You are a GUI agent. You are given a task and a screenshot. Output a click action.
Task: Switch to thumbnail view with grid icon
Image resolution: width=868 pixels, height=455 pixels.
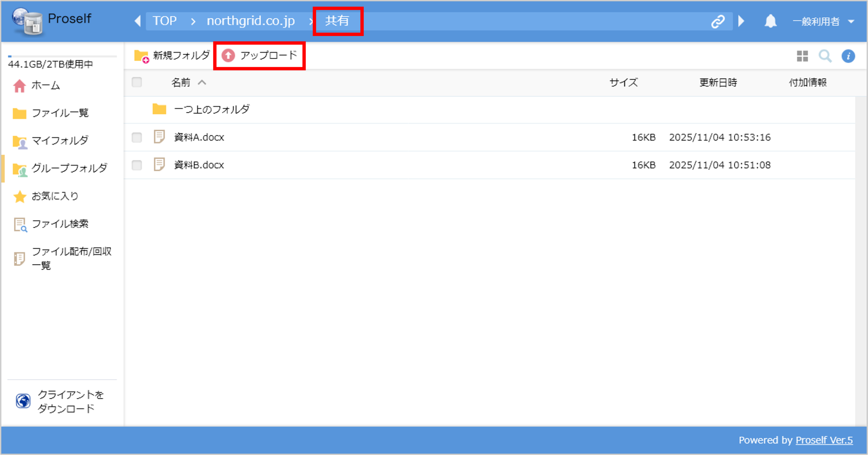coord(802,56)
